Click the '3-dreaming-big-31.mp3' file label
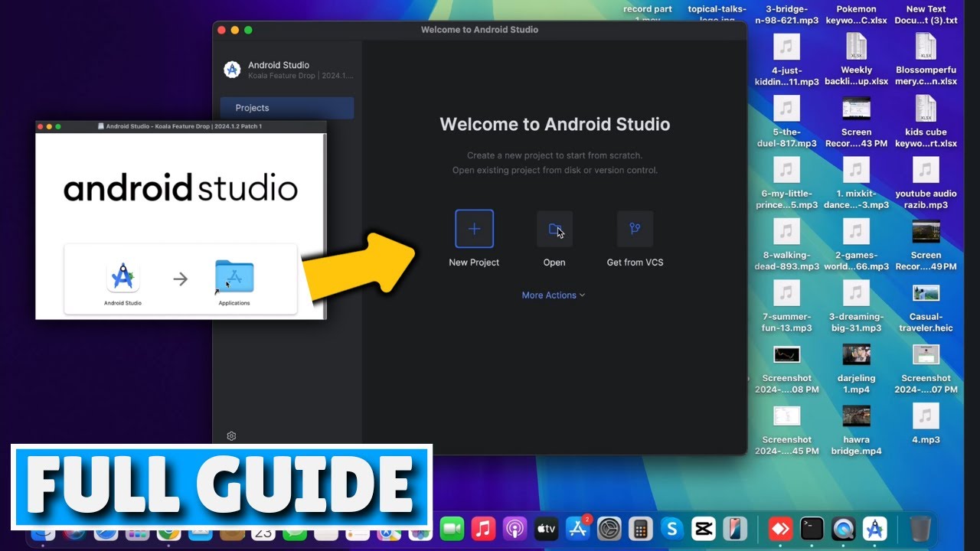 pyautogui.click(x=856, y=322)
